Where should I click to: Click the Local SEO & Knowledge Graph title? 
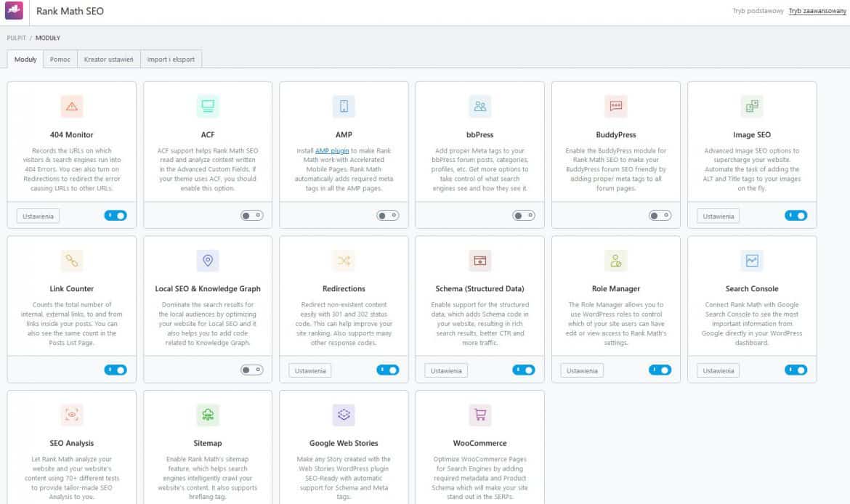point(208,288)
